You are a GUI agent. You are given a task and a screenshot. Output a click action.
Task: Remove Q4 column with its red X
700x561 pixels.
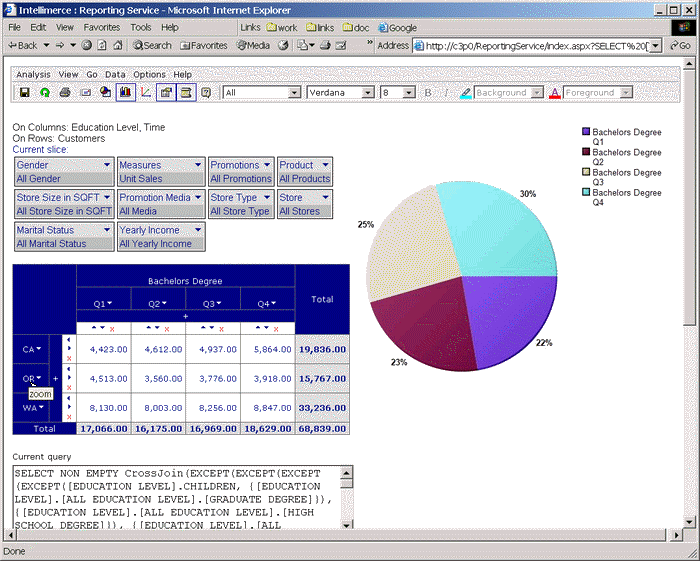tap(276, 329)
